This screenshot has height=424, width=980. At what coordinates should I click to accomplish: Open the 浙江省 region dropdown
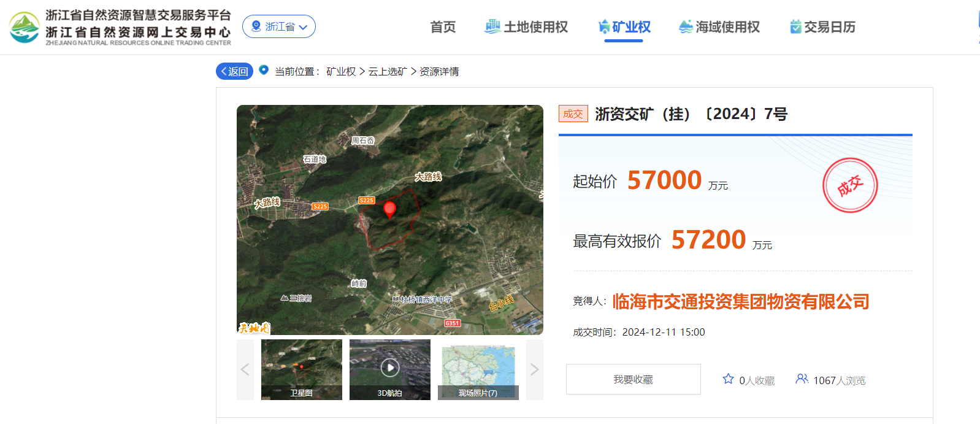(279, 26)
